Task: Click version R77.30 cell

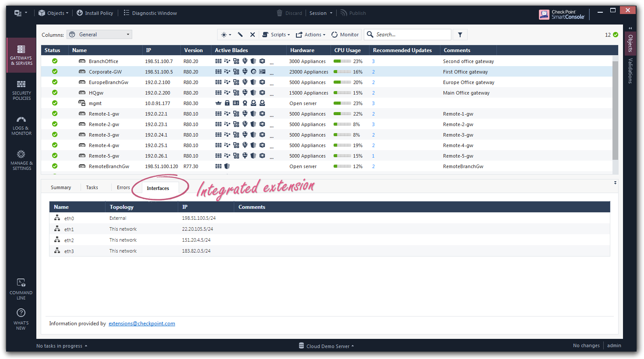Action: point(191,166)
